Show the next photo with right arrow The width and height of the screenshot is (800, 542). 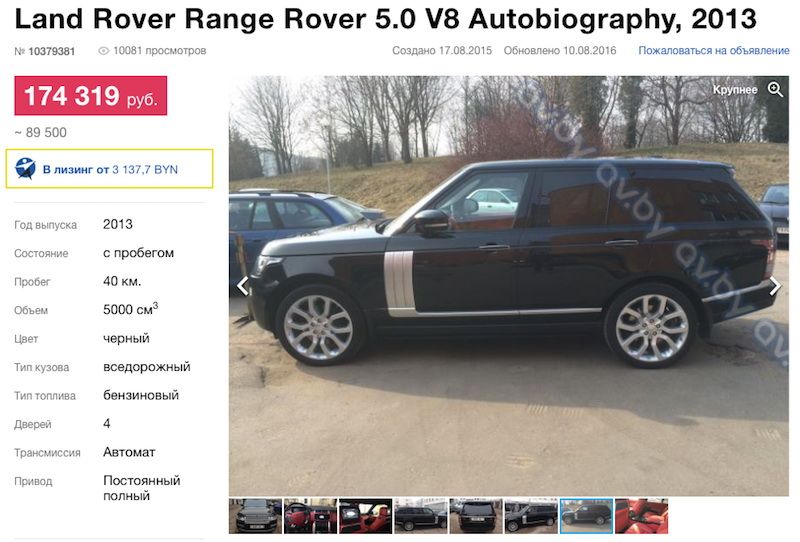pyautogui.click(x=774, y=286)
